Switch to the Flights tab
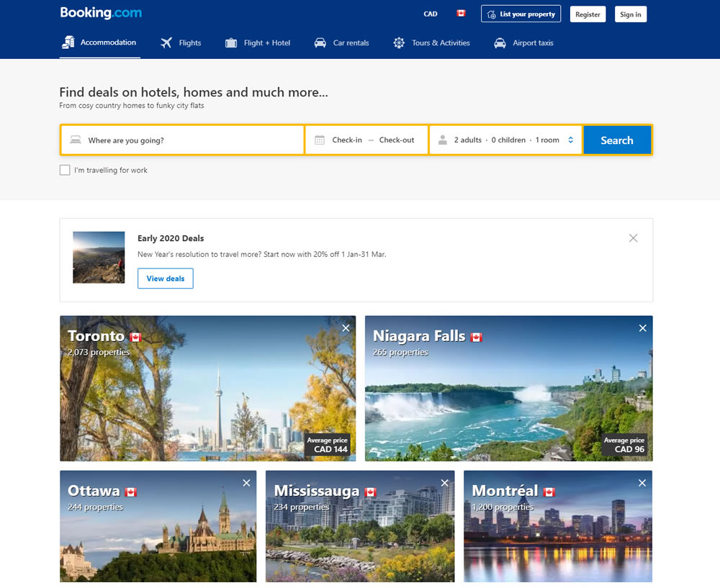 click(181, 43)
